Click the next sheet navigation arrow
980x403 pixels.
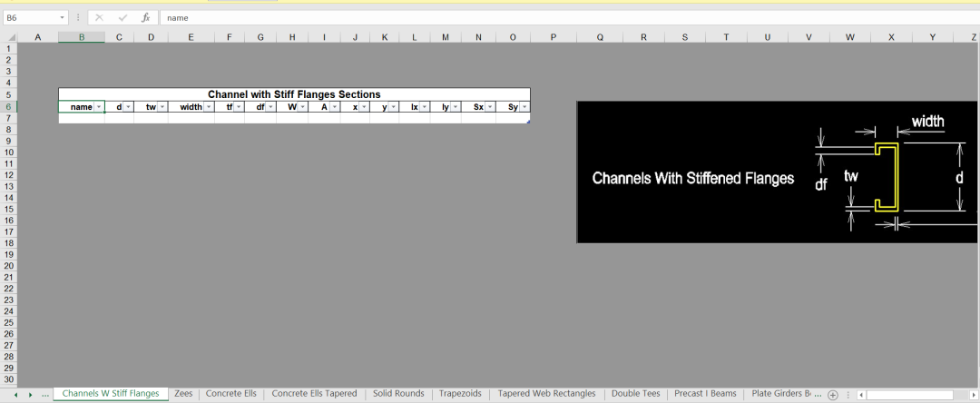pos(30,395)
